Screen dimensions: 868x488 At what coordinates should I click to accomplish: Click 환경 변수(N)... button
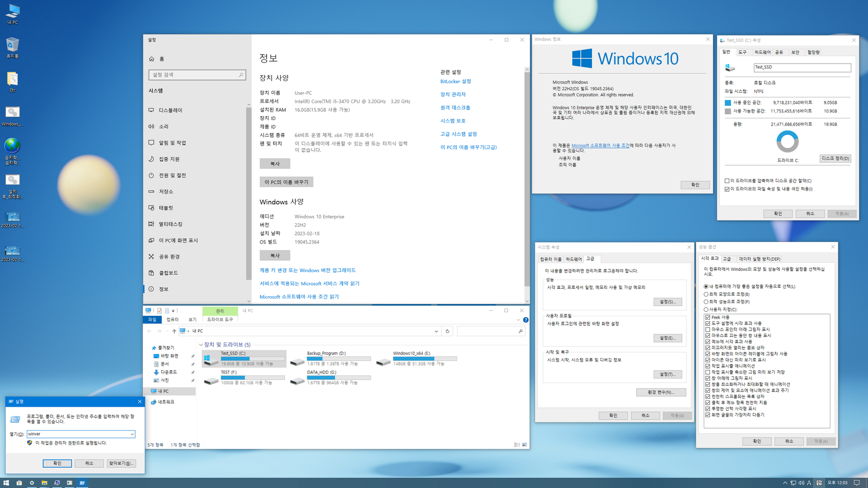(661, 392)
